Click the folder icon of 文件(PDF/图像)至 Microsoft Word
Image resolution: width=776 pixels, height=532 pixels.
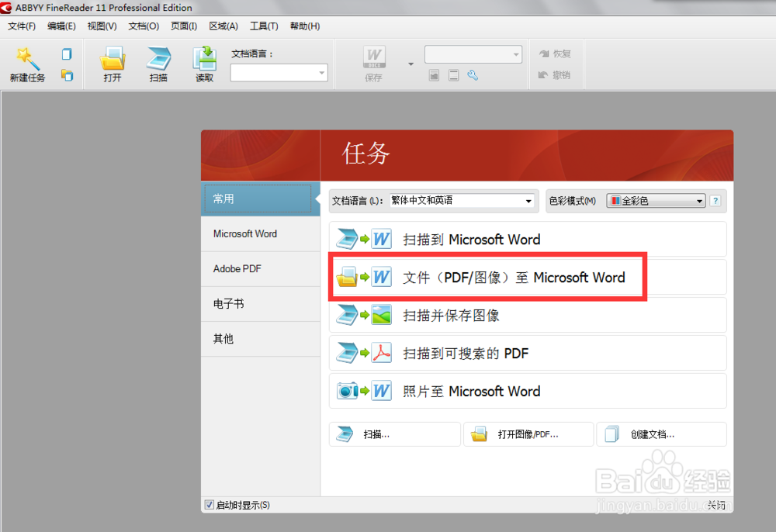[x=347, y=278]
